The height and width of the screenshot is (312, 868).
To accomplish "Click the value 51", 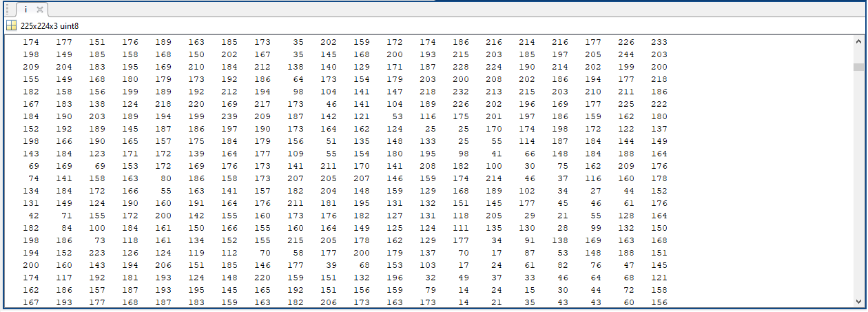I will (x=331, y=141).
